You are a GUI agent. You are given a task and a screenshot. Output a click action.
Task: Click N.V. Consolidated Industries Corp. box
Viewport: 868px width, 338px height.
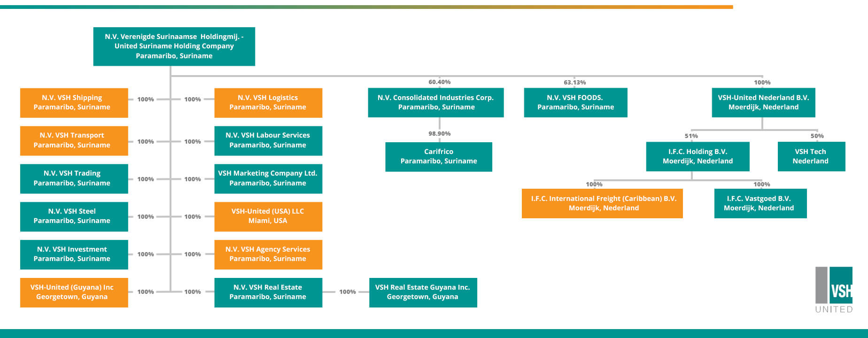(435, 102)
